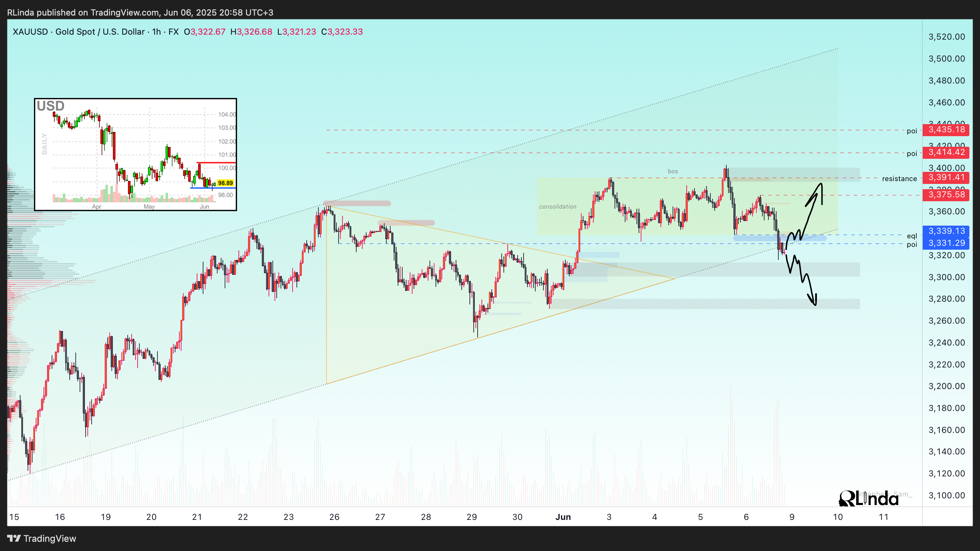
Task: Click date 26 on the time axis
Action: pos(334,517)
